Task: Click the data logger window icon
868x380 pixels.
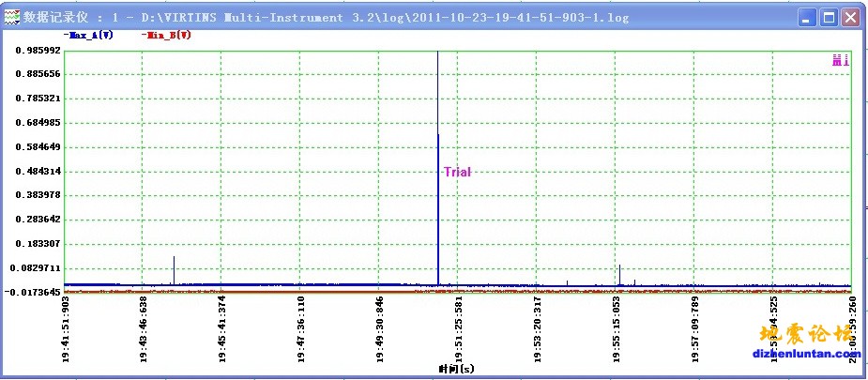Action: click(11, 17)
